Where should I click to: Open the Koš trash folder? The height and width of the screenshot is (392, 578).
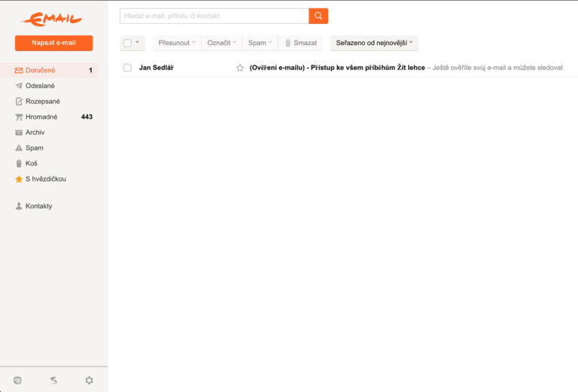pyautogui.click(x=31, y=163)
